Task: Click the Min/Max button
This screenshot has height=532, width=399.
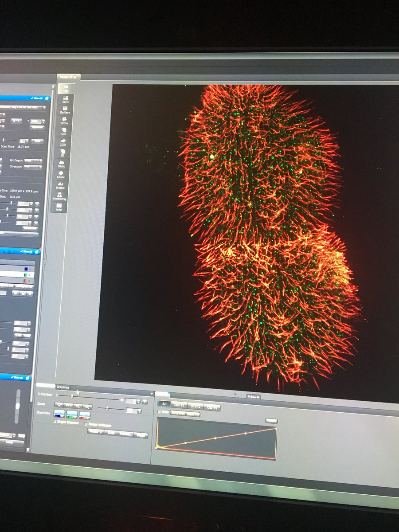Action: [x=178, y=413]
